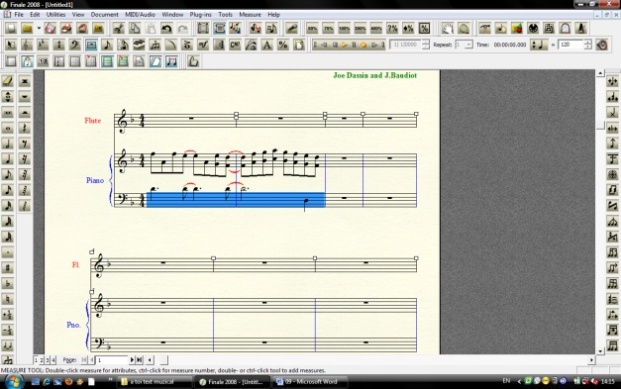Image resolution: width=621 pixels, height=389 pixels.
Task: Select the Resize percent tool
Action: 283,45
